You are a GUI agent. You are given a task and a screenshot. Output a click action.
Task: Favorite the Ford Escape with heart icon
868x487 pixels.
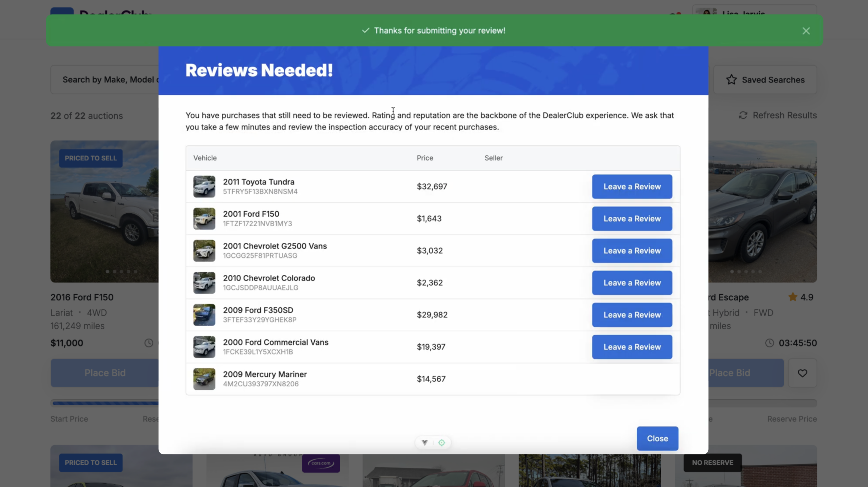click(802, 373)
